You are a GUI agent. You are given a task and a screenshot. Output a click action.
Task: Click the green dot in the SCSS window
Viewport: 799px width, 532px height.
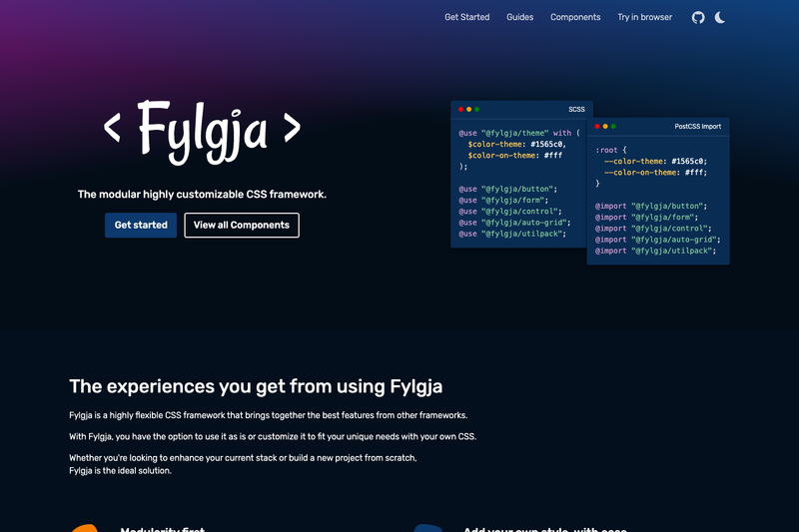click(x=477, y=110)
